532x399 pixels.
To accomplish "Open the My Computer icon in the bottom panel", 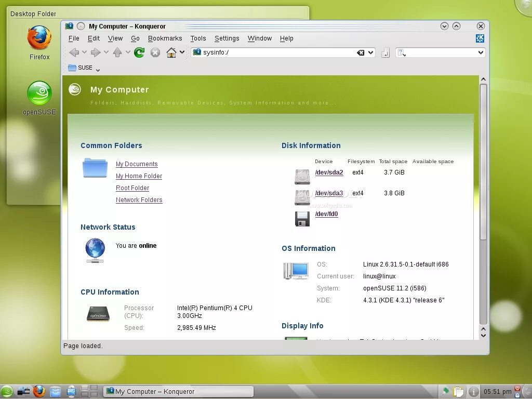I will (71, 392).
